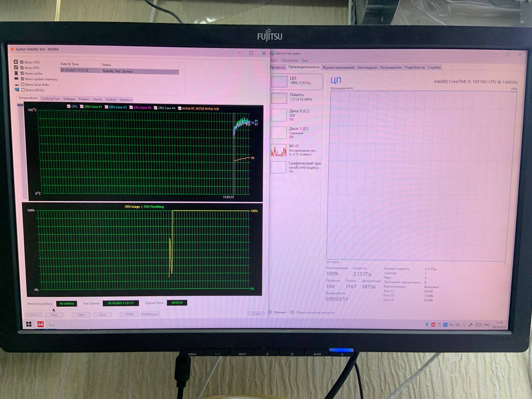
Task: Select Диск 0 (C:) performance item
Action: point(298,114)
